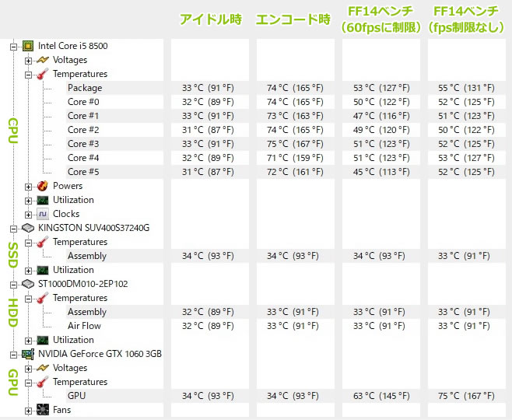Click Core #1 value 47 °C (116 °F)

tap(381, 116)
